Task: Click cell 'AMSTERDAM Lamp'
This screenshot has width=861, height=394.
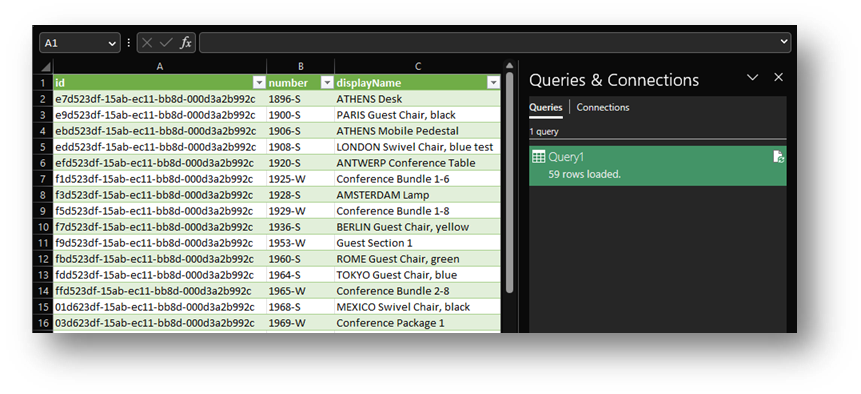Action: 418,195
